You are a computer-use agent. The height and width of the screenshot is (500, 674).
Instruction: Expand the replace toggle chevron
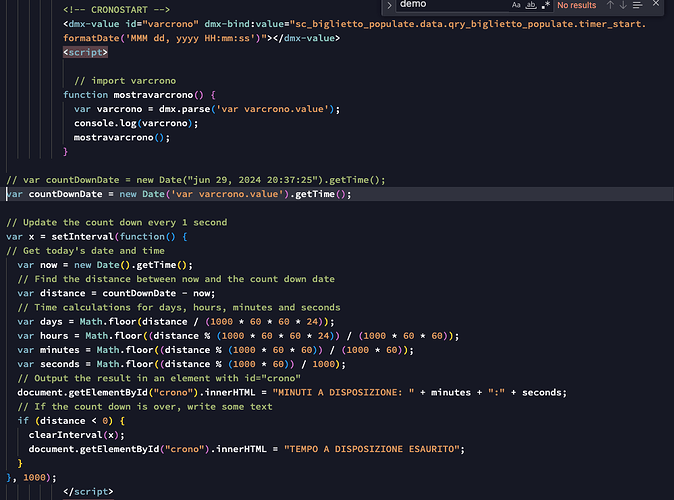point(390,6)
